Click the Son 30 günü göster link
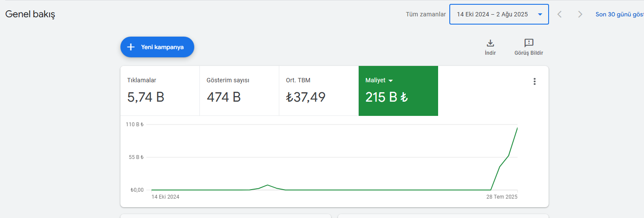Viewport: 644px width, 218px height. pyautogui.click(x=619, y=14)
